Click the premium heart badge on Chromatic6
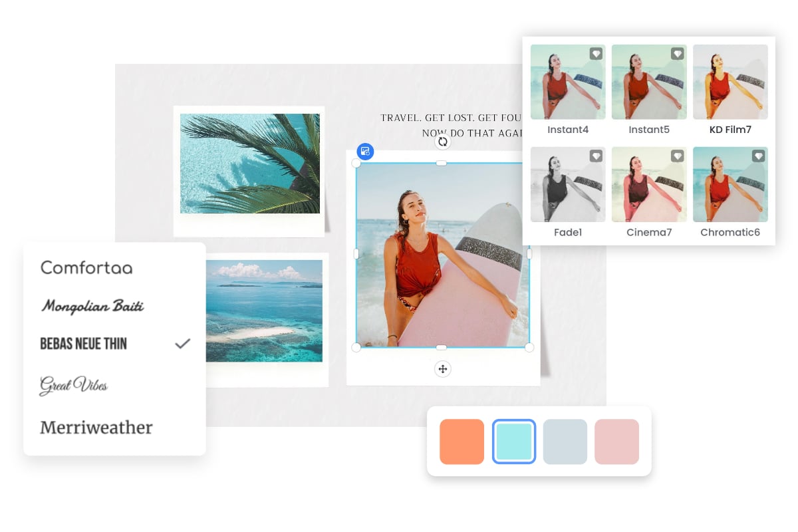 click(758, 156)
